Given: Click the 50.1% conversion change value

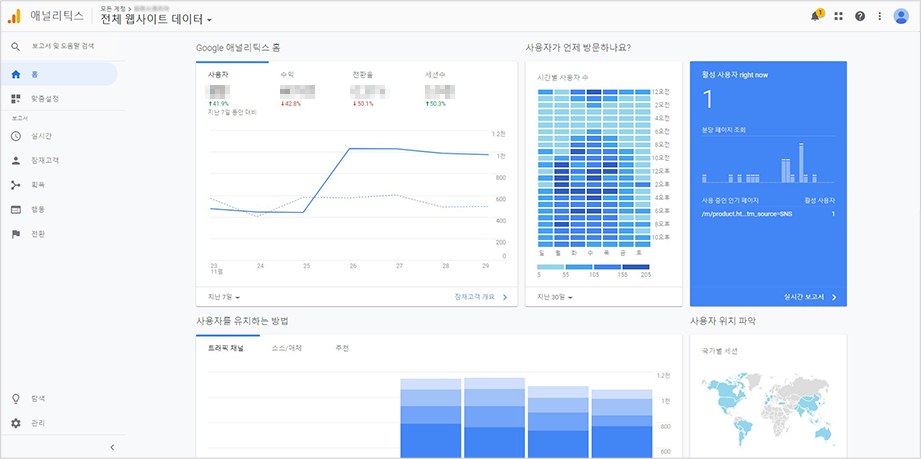Looking at the screenshot, I should tap(363, 103).
